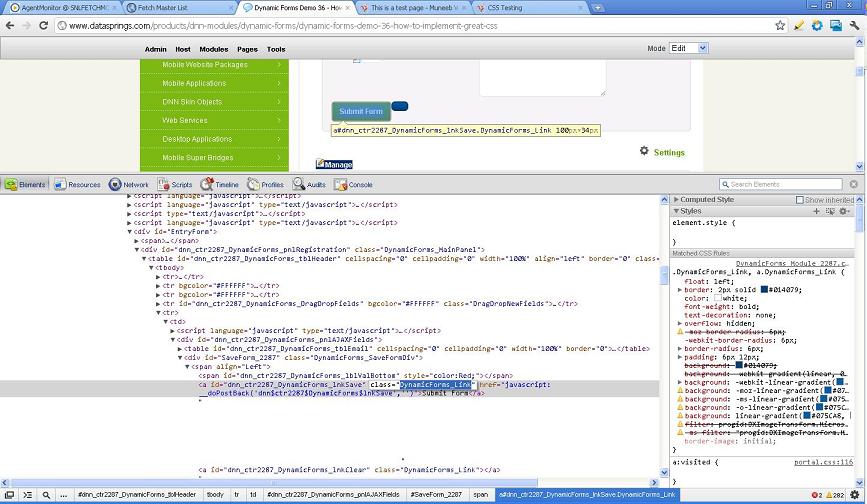Image resolution: width=867 pixels, height=504 pixels.
Task: Open the Modules menu
Action: (213, 49)
